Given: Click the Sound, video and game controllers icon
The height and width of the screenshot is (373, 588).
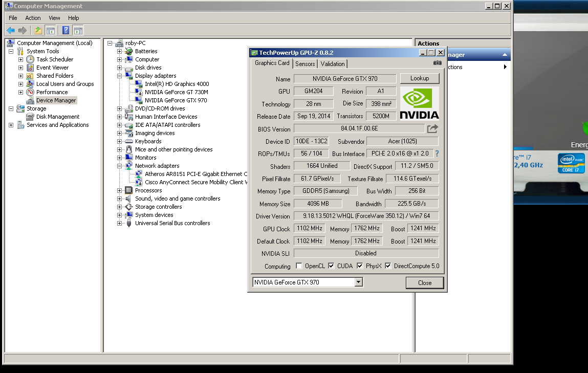Looking at the screenshot, I should point(129,199).
